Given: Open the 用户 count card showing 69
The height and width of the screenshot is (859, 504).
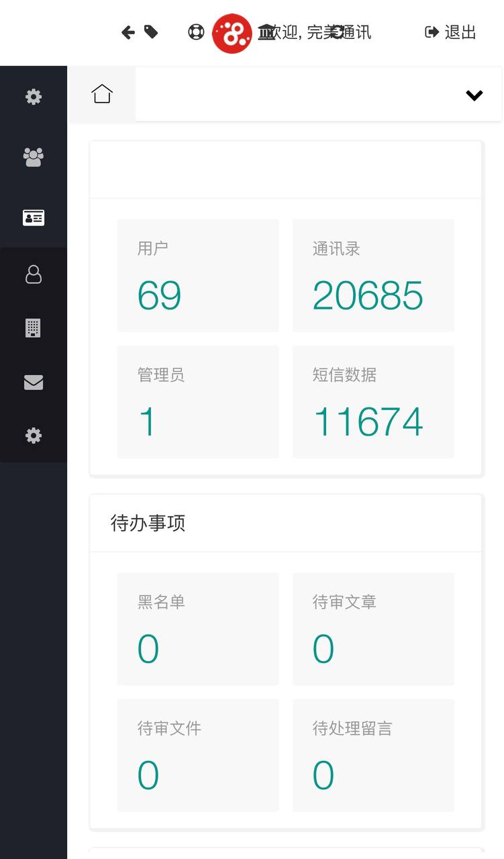Looking at the screenshot, I should 198,275.
